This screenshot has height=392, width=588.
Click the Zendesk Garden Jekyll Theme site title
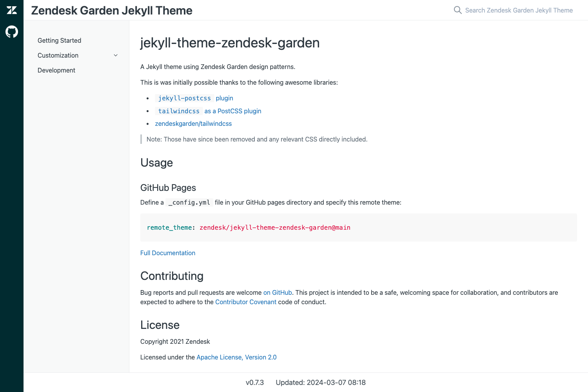[x=112, y=10]
